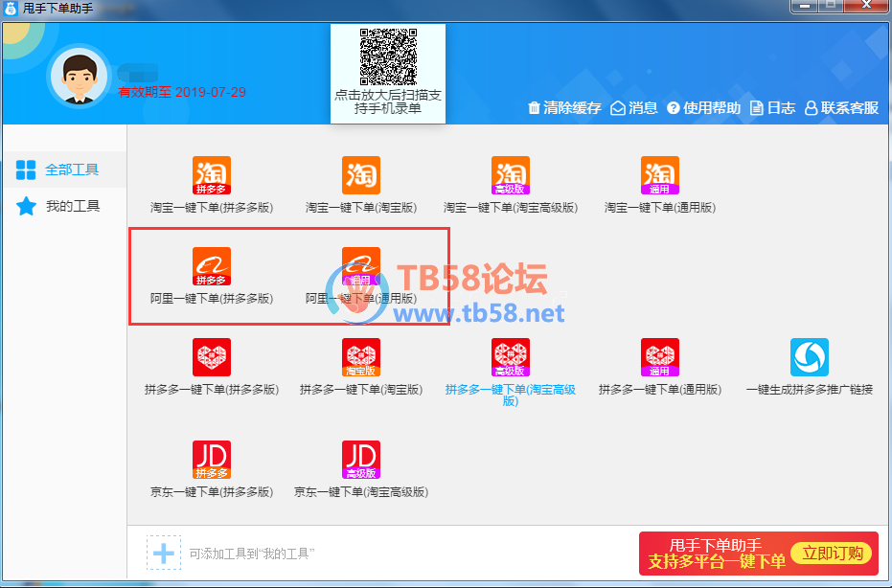Image resolution: width=892 pixels, height=588 pixels.
Task: Click the 点击放大后扫描支持手机录单 caption
Action: click(x=388, y=102)
